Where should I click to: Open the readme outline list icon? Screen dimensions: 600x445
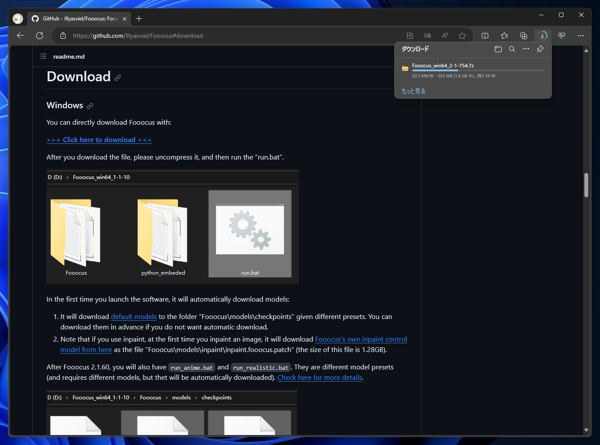click(43, 56)
